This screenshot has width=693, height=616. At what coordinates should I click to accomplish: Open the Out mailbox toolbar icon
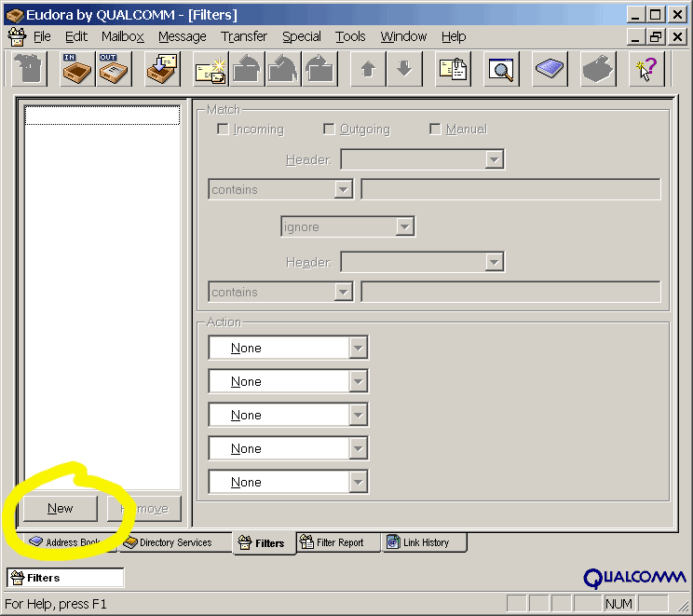[x=114, y=69]
